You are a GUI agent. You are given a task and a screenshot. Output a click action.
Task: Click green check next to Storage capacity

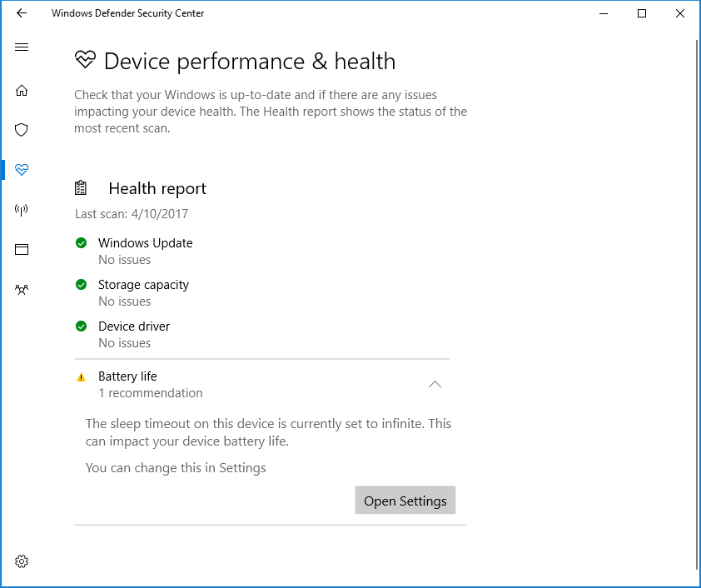81,284
